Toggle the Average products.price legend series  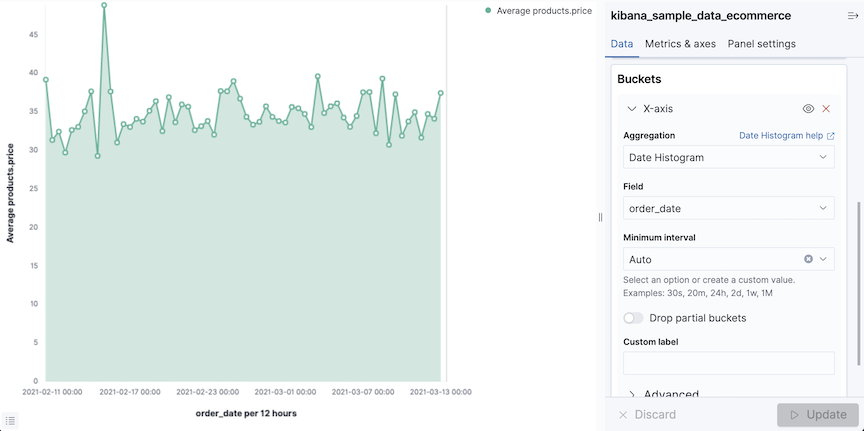click(544, 11)
